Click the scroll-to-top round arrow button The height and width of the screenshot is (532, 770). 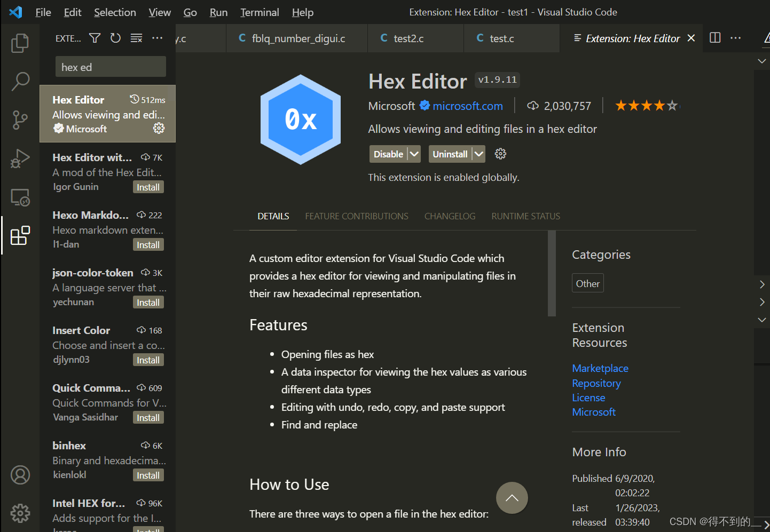pos(512,498)
